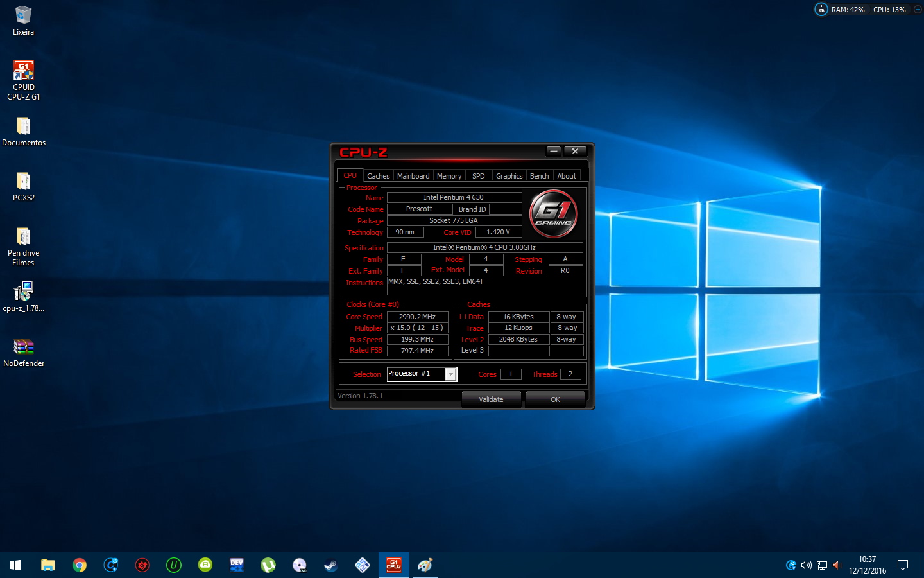Click the x 15.0 multiplier value
The height and width of the screenshot is (578, 924).
417,328
